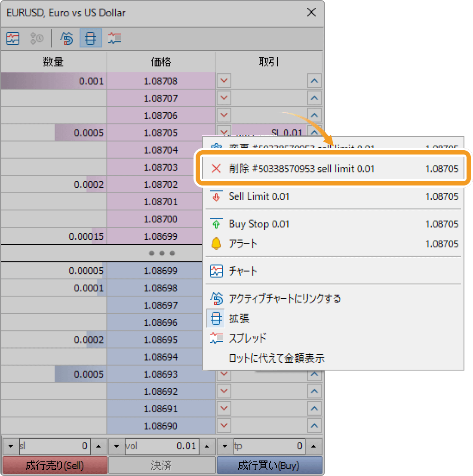
Task: Increase vol with the up arrow
Action: click(207, 446)
